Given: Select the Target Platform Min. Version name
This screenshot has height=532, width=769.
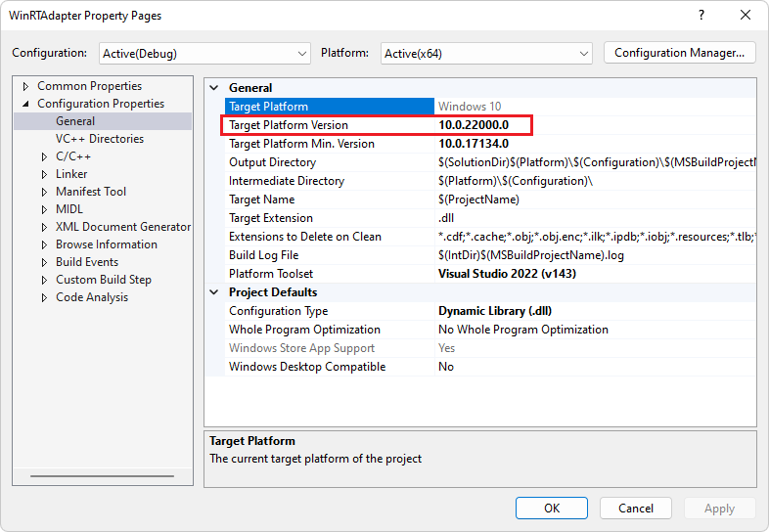Looking at the screenshot, I should tap(301, 144).
